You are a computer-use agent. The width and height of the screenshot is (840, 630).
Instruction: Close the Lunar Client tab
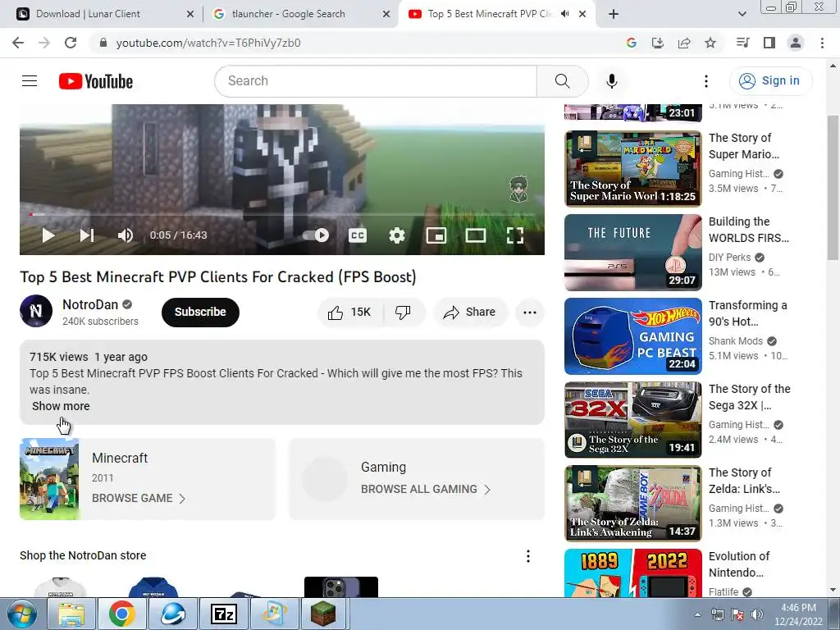pyautogui.click(x=190, y=15)
